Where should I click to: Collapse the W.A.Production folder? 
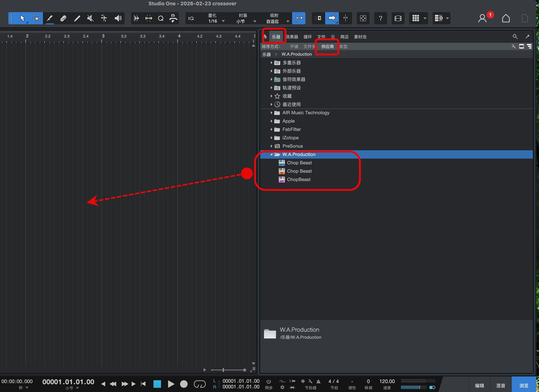(271, 155)
